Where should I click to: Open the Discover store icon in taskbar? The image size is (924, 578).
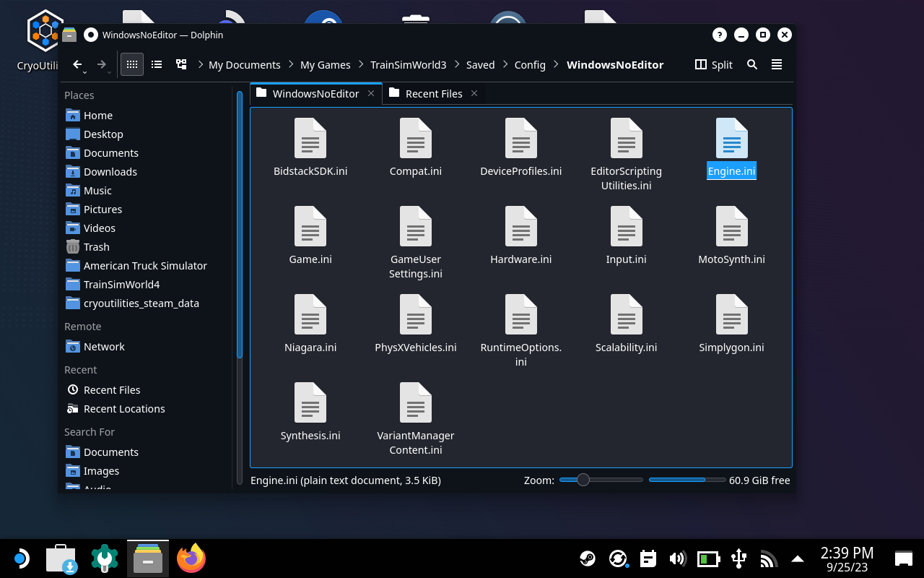[61, 558]
